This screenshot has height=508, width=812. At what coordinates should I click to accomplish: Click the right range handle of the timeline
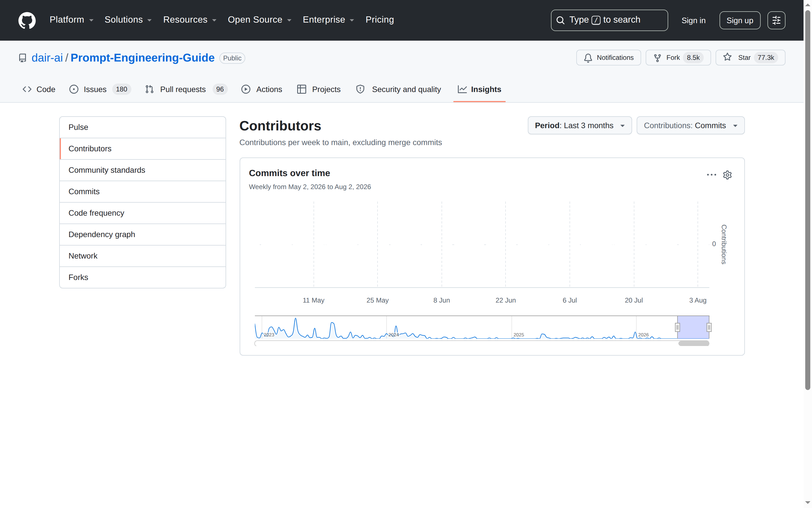pos(709,327)
